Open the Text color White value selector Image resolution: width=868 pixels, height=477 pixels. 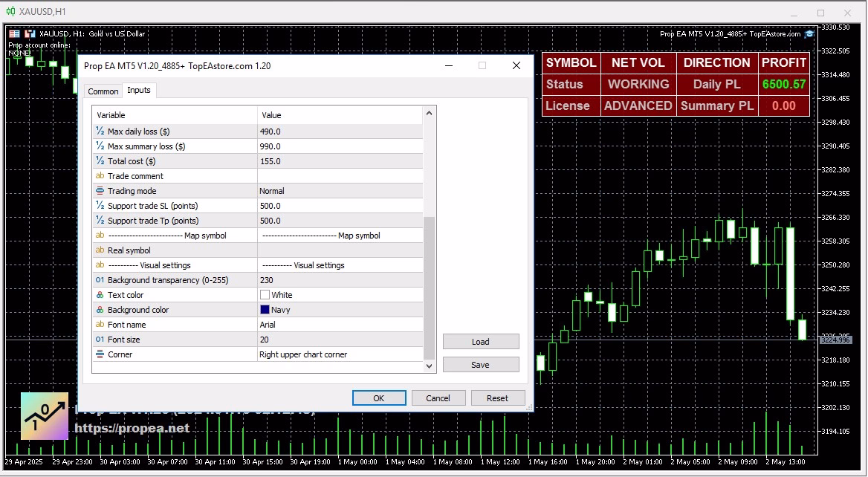tap(340, 295)
